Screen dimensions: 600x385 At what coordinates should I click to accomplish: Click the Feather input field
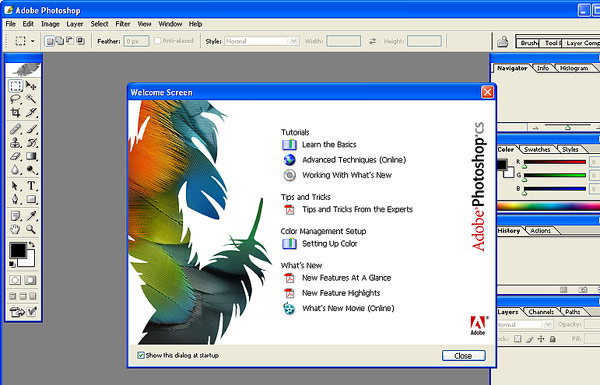tap(136, 41)
